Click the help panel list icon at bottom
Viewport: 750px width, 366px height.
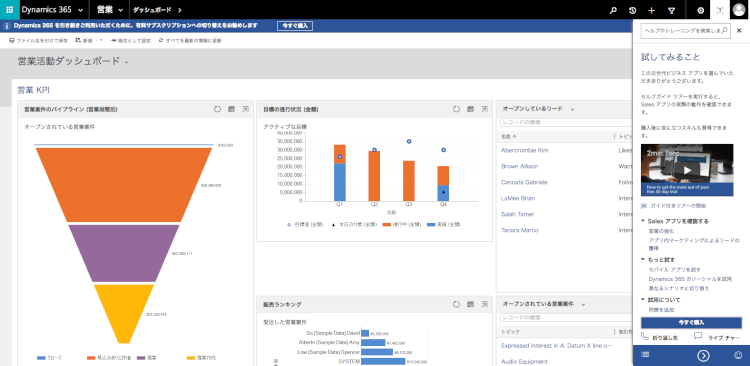point(645,355)
